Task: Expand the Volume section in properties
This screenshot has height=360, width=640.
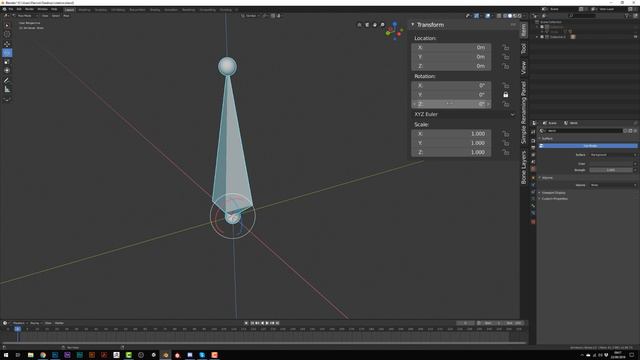Action: (x=546, y=178)
